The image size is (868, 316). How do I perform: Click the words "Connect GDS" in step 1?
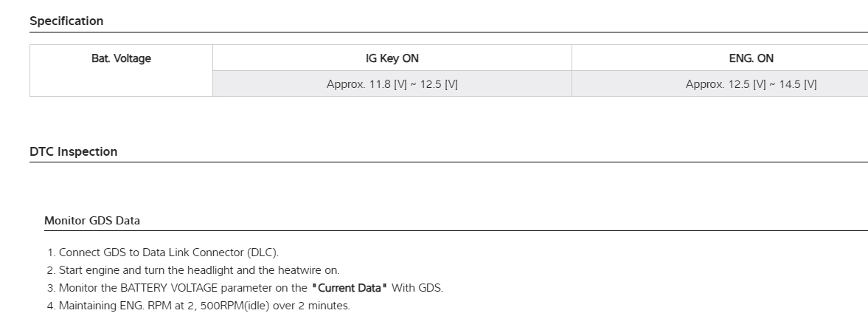(90, 253)
